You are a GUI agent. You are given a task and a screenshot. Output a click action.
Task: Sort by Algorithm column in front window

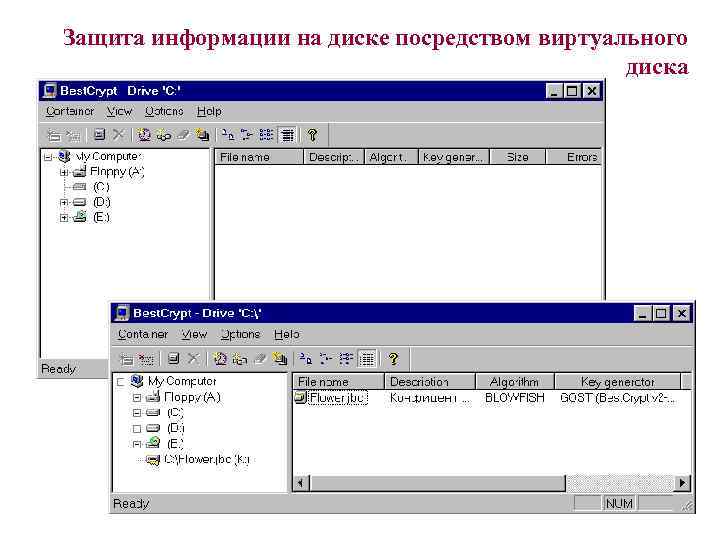click(515, 382)
